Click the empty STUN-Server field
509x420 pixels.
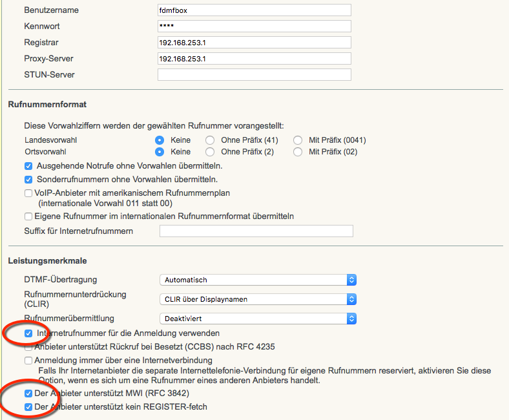coord(254,75)
